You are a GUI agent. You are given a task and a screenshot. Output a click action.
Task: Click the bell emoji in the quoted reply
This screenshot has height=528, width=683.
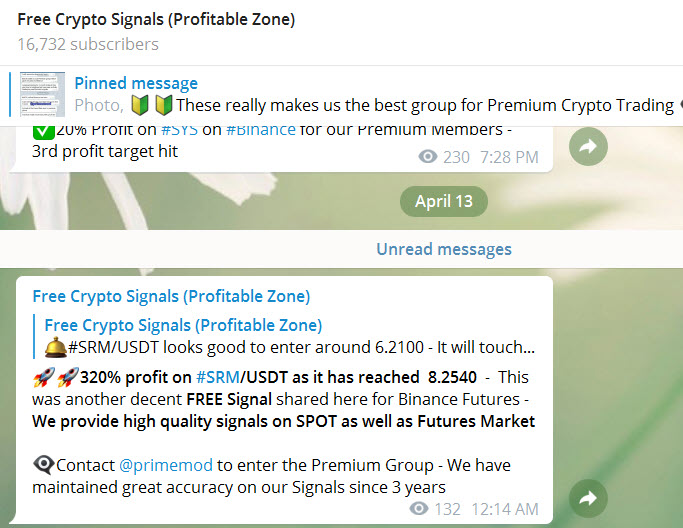(x=56, y=348)
